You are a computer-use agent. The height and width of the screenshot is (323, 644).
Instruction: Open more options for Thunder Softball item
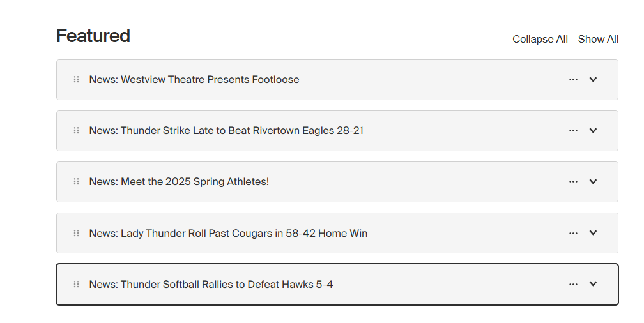[x=573, y=284]
